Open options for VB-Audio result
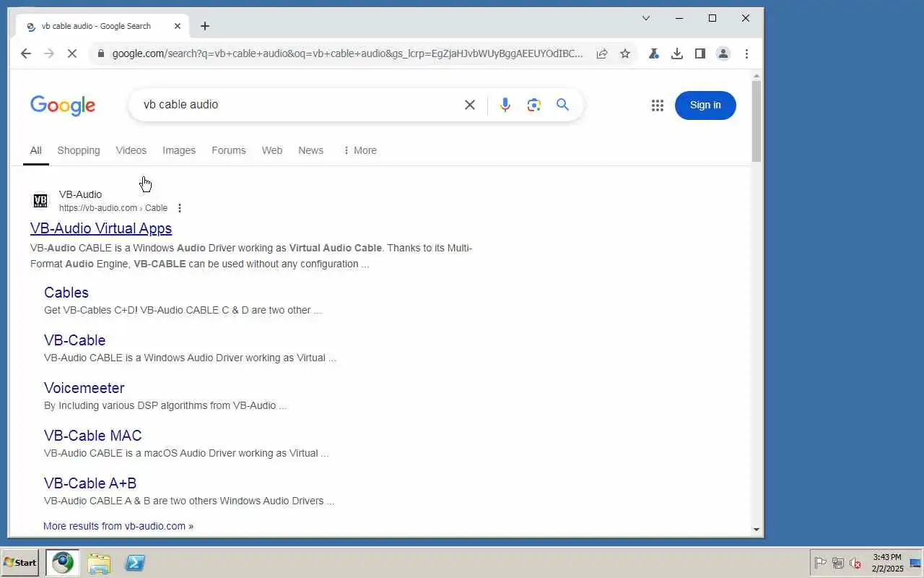Screen dimensions: 924x578 180,208
